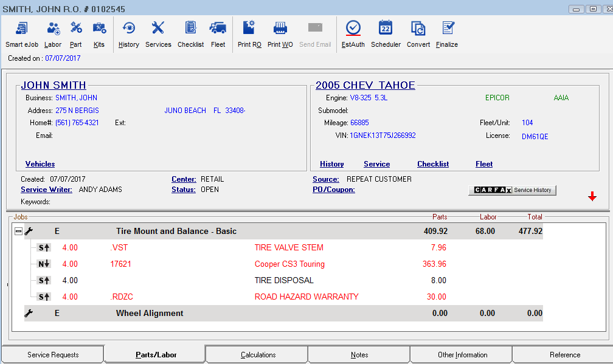The image size is (613, 364).
Task: Select the Labor icon on the toolbar
Action: (x=53, y=33)
